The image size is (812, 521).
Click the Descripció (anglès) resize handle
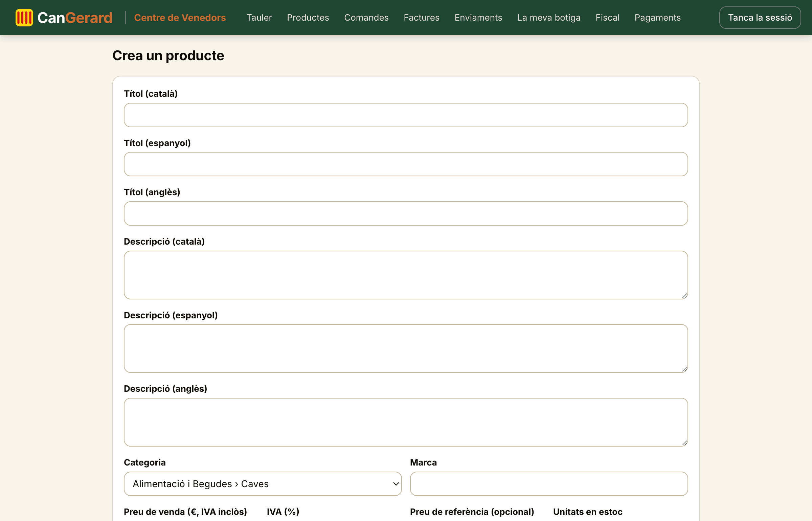pyautogui.click(x=684, y=443)
